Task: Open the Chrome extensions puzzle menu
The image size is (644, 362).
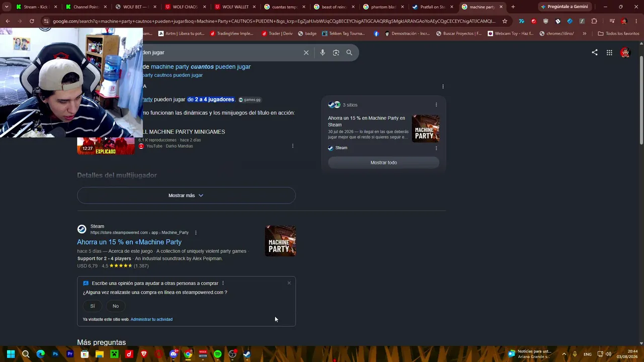Action: click(594, 21)
